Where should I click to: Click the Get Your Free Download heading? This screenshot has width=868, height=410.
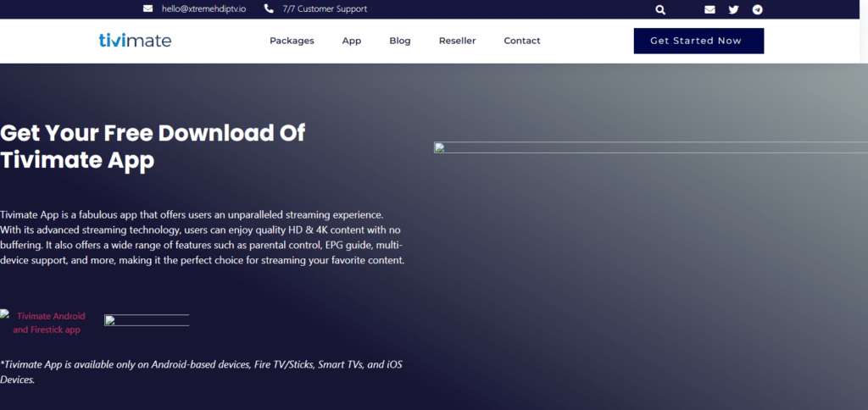coord(153,147)
